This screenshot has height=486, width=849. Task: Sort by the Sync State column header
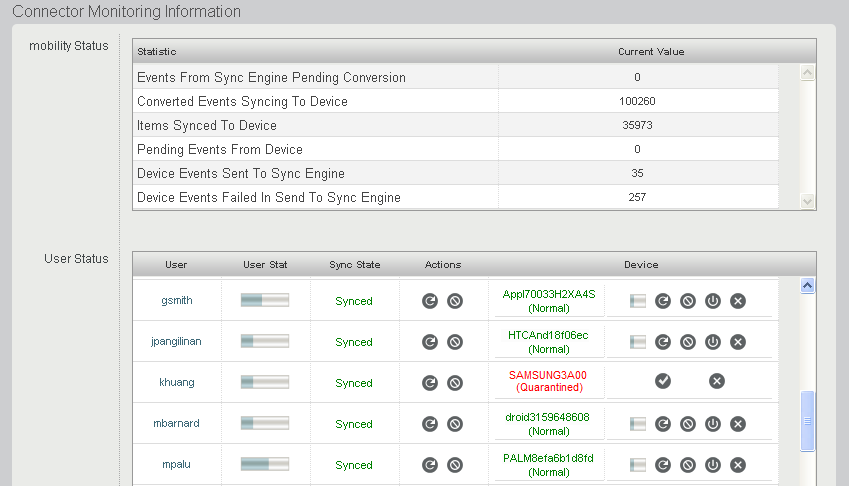point(354,265)
